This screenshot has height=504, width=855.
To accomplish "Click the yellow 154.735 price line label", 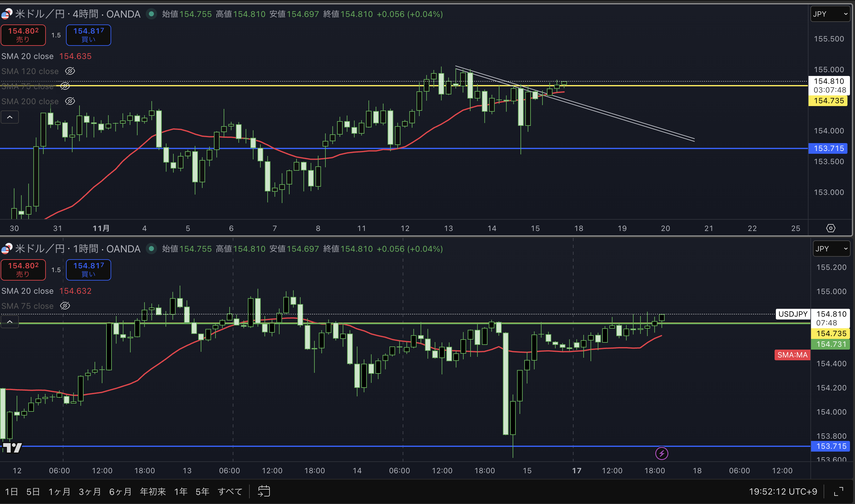I will coord(828,101).
